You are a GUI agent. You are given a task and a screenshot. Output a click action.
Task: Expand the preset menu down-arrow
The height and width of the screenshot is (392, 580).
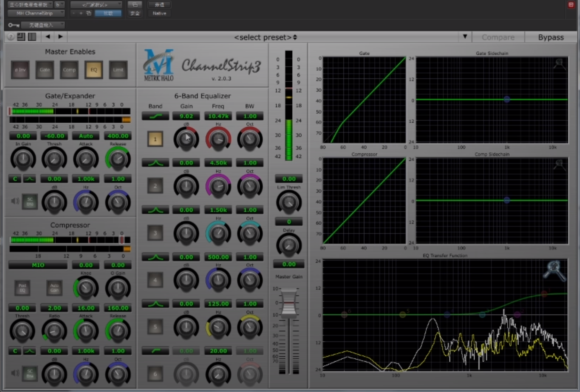pos(465,37)
